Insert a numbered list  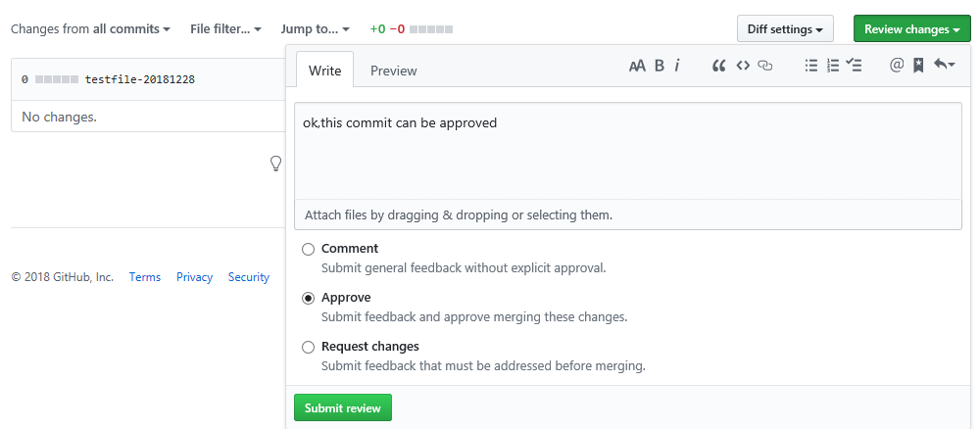(x=833, y=66)
